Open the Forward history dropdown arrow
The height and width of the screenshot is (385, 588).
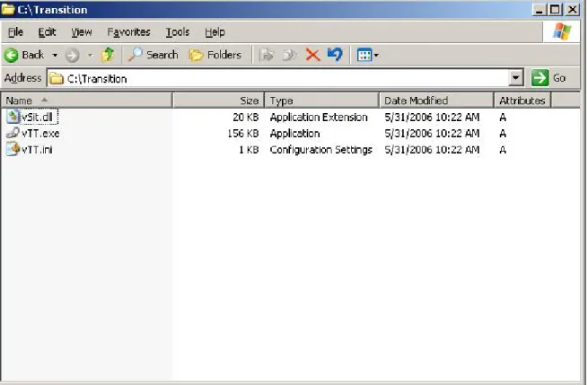click(90, 56)
